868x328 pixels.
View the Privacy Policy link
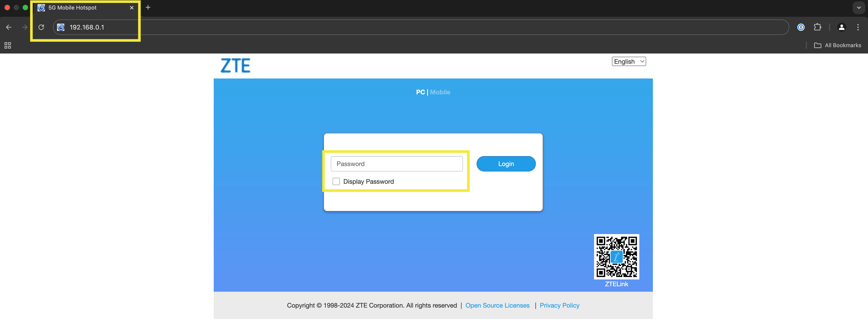559,305
